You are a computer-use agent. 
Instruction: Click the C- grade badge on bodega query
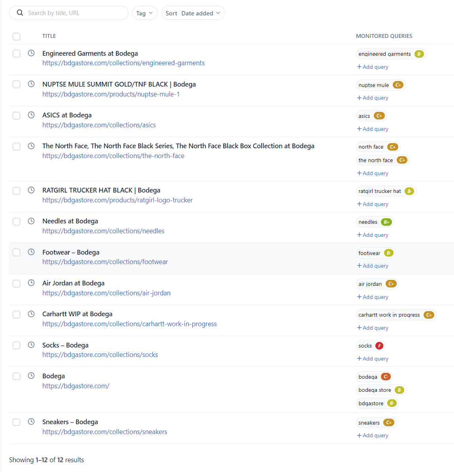tap(386, 377)
